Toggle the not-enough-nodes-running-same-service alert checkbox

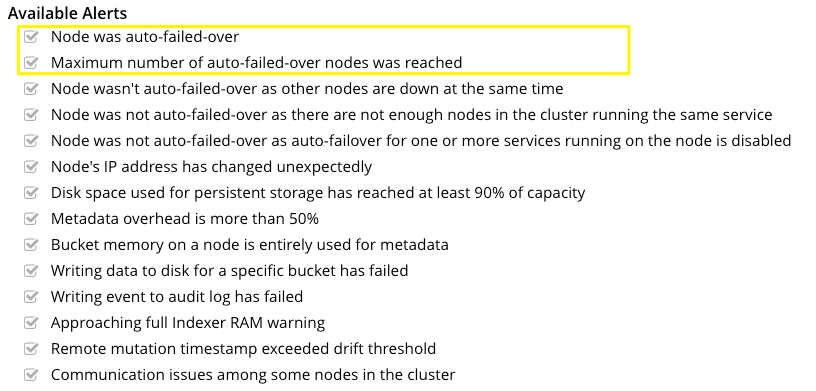[31, 115]
